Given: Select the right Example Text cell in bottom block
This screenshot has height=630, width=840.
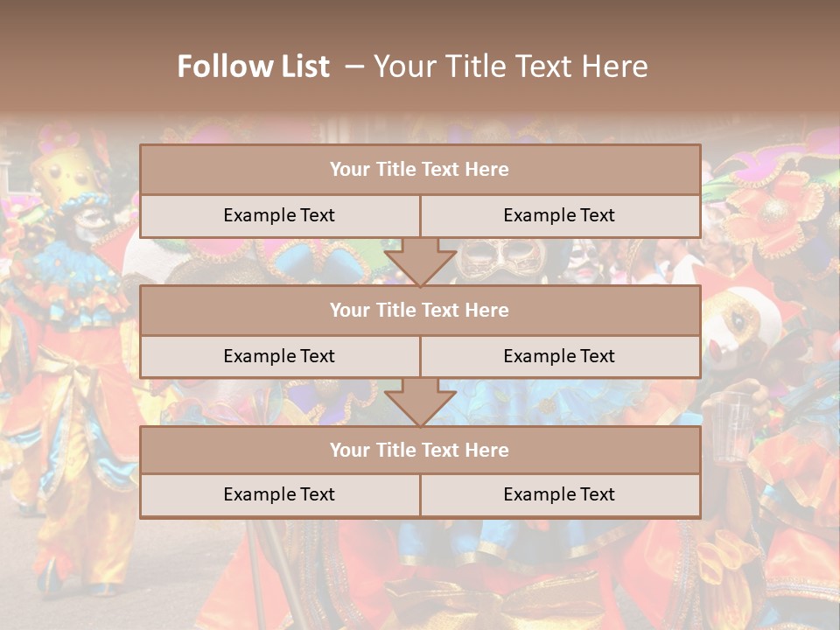Looking at the screenshot, I should tap(559, 494).
